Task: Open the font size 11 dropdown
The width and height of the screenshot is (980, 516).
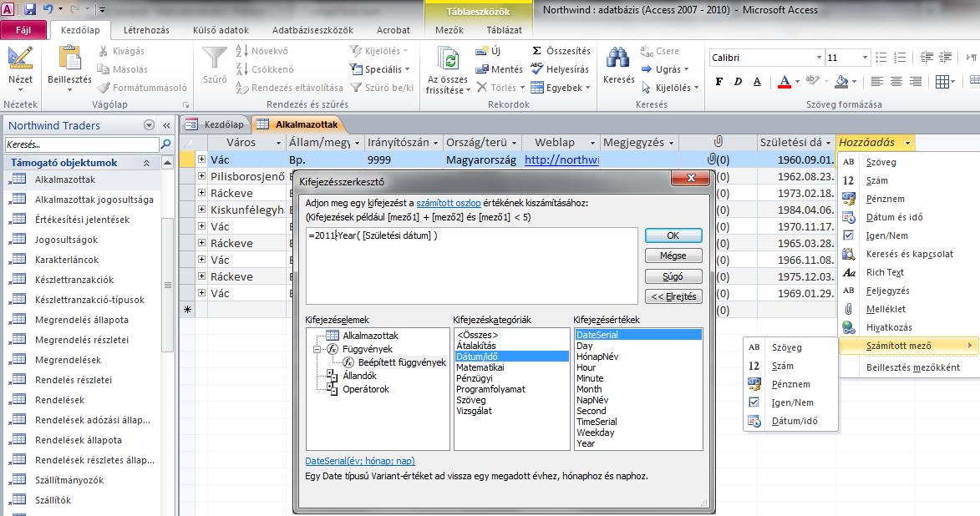Action: [x=865, y=58]
